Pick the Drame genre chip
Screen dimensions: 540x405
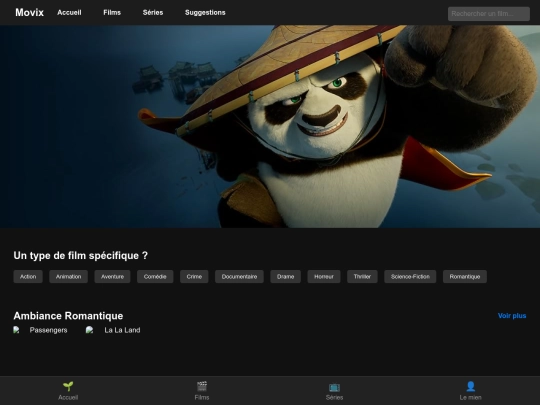click(x=285, y=277)
